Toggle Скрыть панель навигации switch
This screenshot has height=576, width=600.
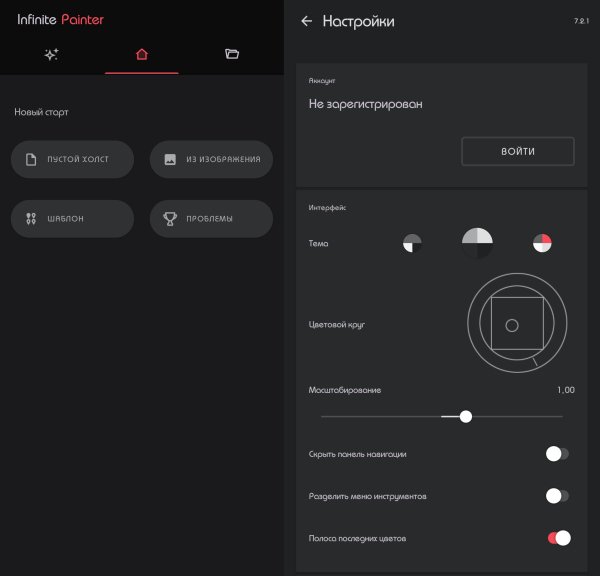coord(558,454)
